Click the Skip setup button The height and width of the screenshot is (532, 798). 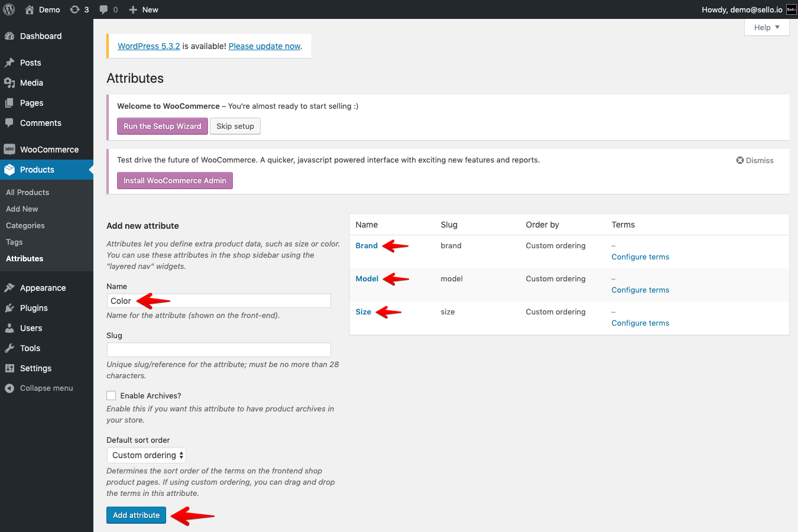[235, 126]
